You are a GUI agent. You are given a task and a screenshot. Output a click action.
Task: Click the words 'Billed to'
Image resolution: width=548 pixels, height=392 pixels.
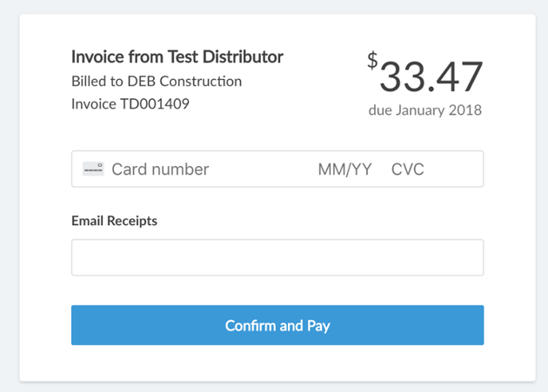[x=97, y=82]
